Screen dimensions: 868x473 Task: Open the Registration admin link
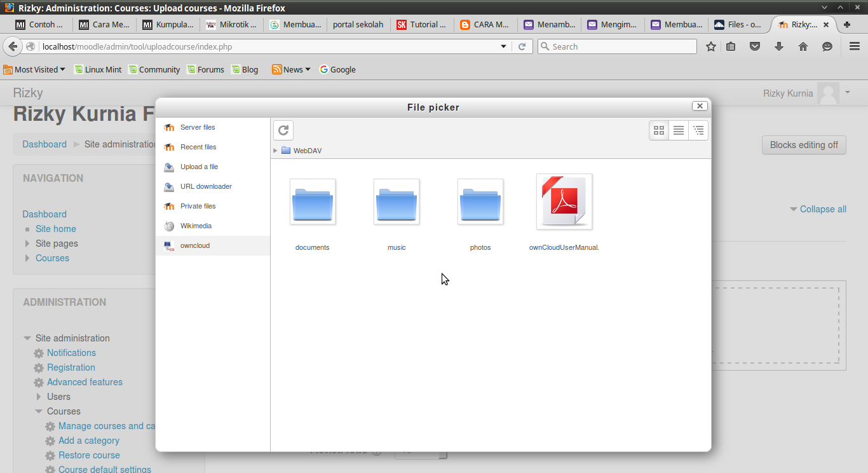tap(71, 367)
